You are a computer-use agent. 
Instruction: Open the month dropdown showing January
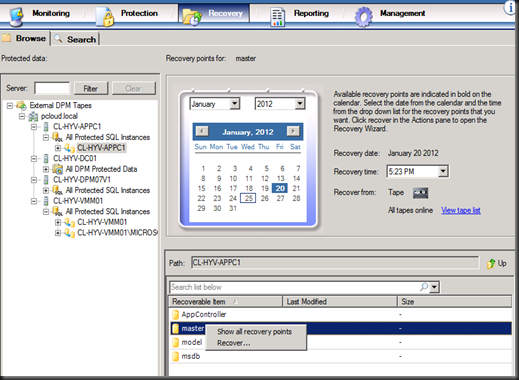click(235, 104)
